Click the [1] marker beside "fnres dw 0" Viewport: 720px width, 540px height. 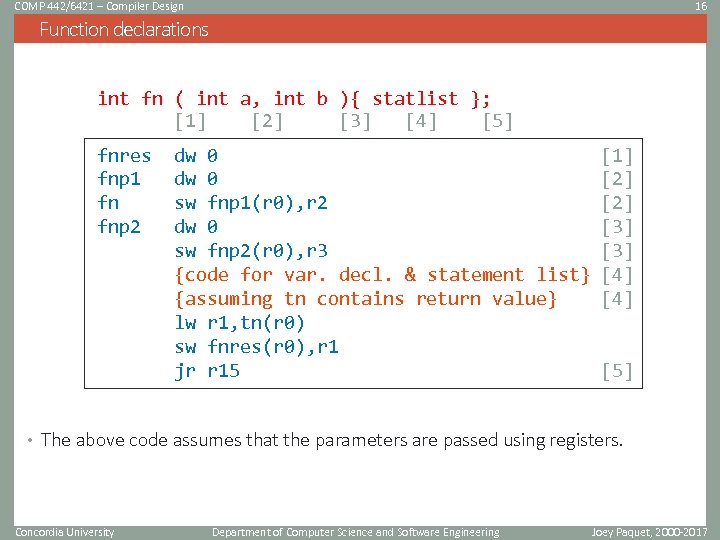coord(617,156)
